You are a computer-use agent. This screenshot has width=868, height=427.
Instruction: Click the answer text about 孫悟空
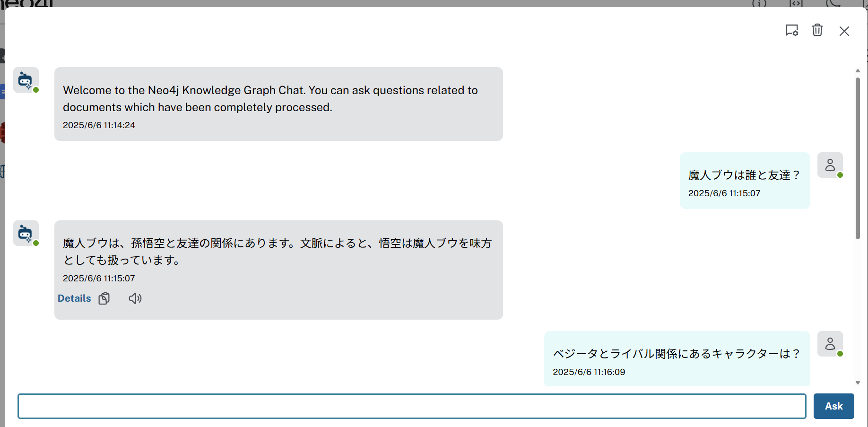point(278,252)
